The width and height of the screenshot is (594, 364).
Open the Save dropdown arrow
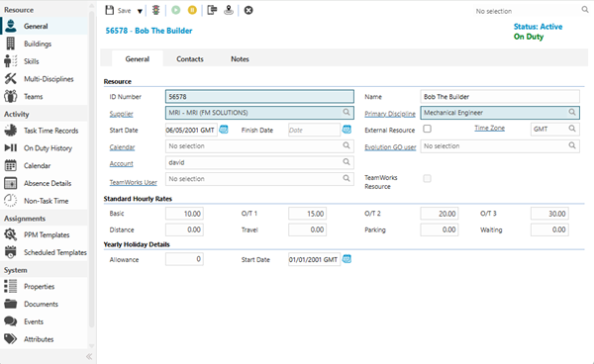140,11
